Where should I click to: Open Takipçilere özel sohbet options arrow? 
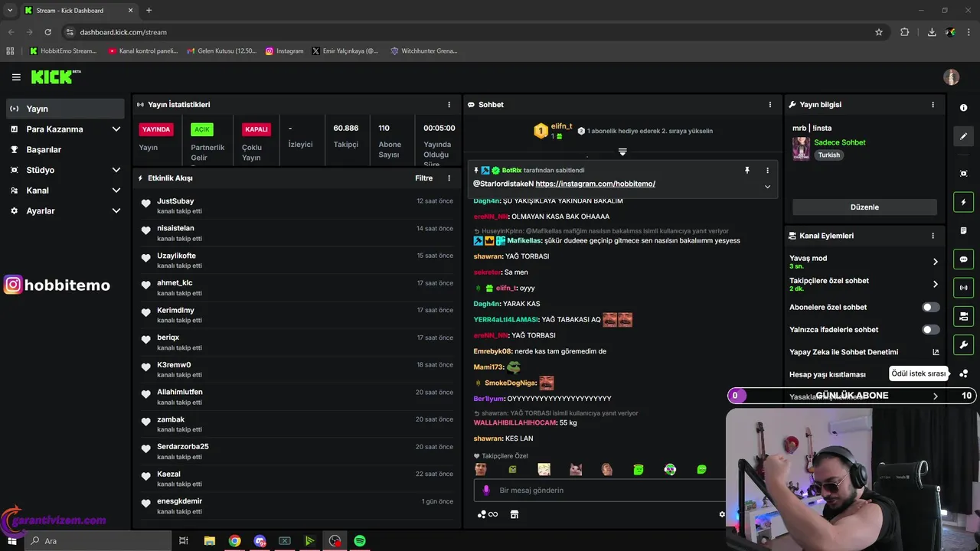[935, 284]
